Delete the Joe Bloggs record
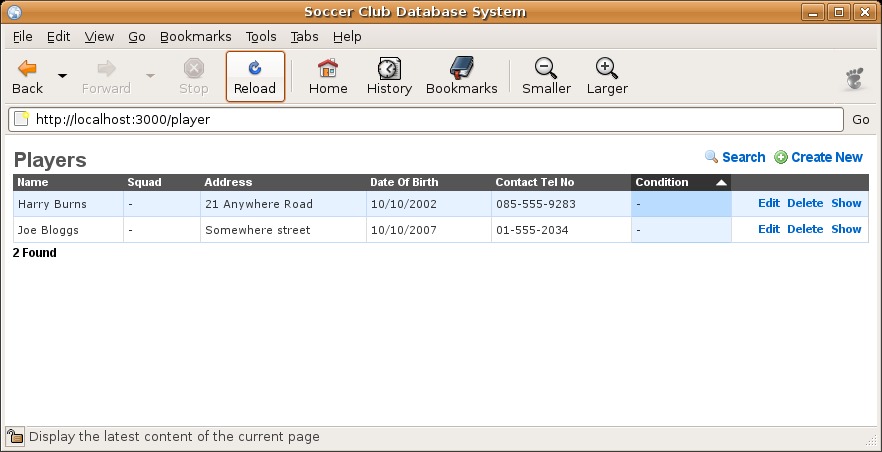The height and width of the screenshot is (452, 882). 804,229
